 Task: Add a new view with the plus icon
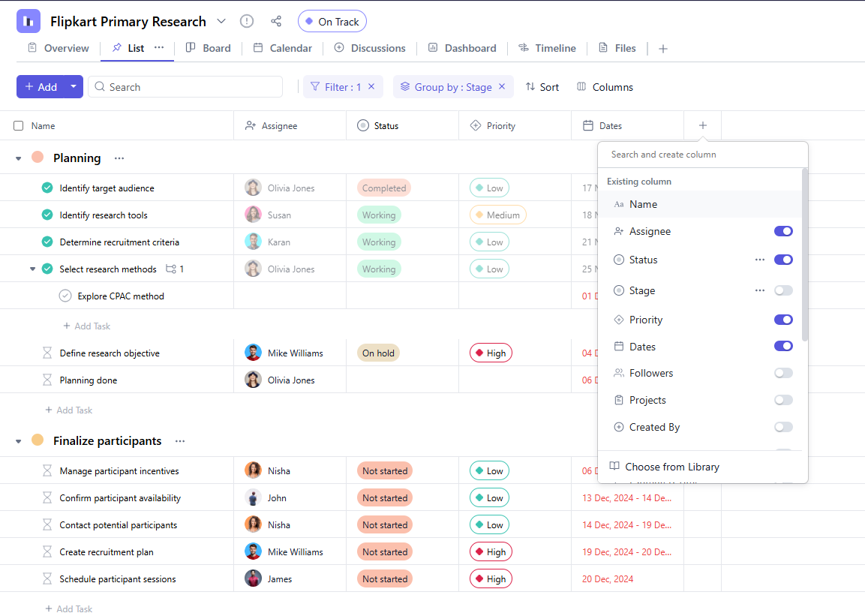pyautogui.click(x=663, y=49)
